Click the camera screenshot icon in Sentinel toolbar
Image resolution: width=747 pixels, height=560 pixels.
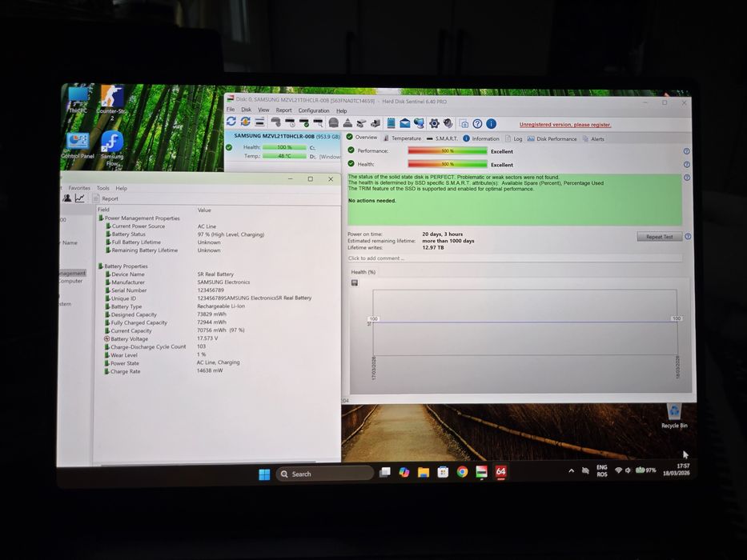click(x=464, y=124)
